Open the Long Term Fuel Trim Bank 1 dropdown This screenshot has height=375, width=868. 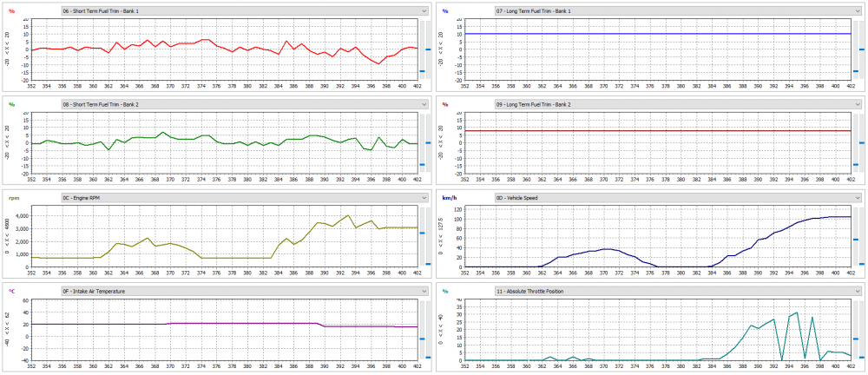pos(678,10)
